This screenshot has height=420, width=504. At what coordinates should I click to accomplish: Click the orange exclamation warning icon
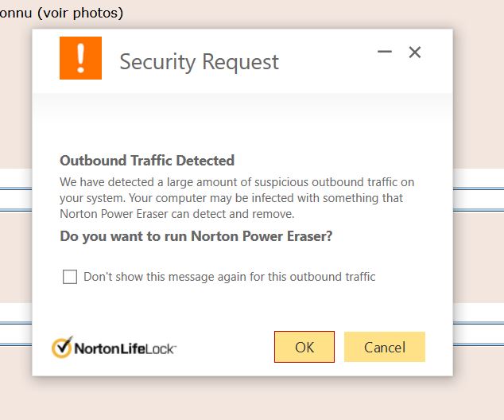coord(80,58)
